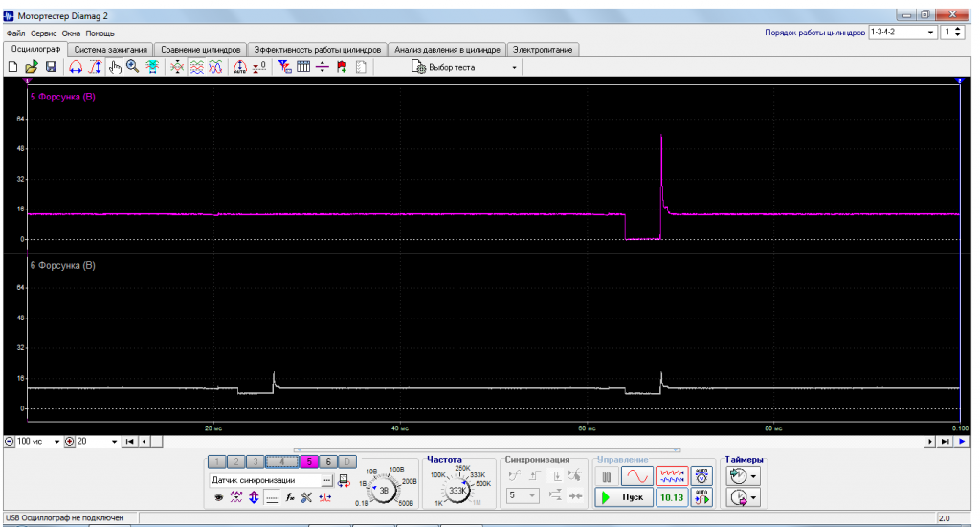Overlay channels combined view icon
Image resolution: width=980 pixels, height=527 pixels.
click(215, 67)
